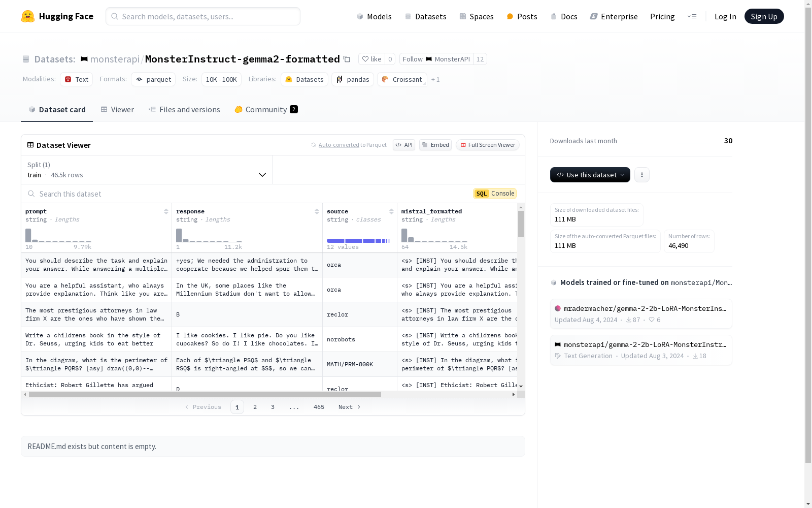Go to page 2 of the dataset
This screenshot has width=812, height=508.
point(255,407)
